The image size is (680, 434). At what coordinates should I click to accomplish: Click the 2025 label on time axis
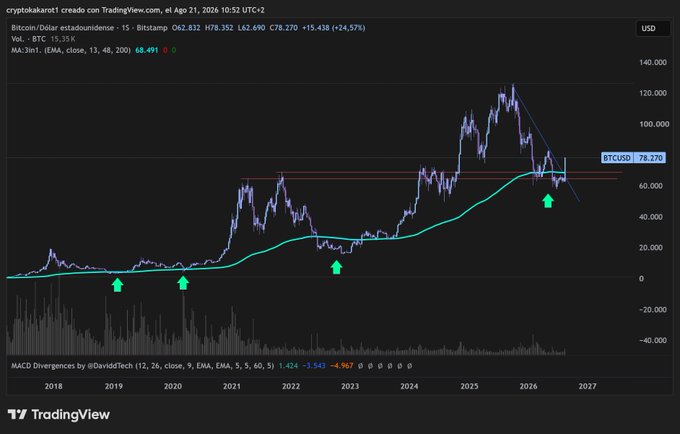click(469, 386)
